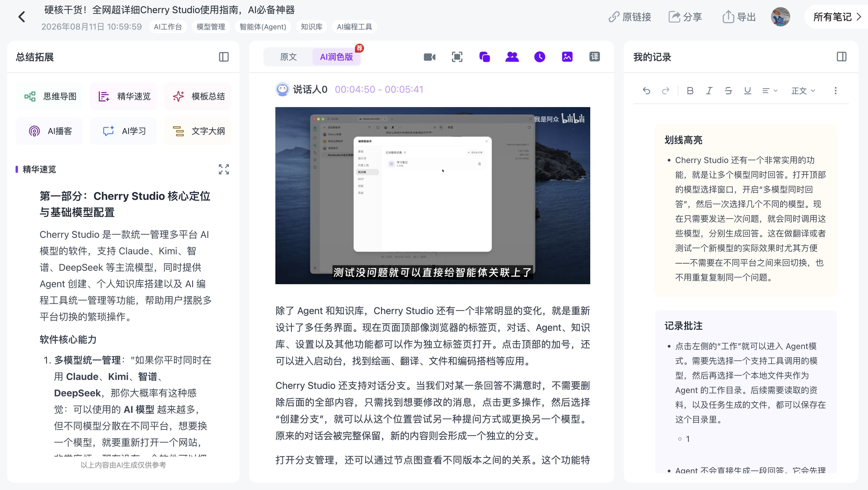Click the highlight note paragraph in editor
This screenshot has width=868, height=490.
pos(750,219)
